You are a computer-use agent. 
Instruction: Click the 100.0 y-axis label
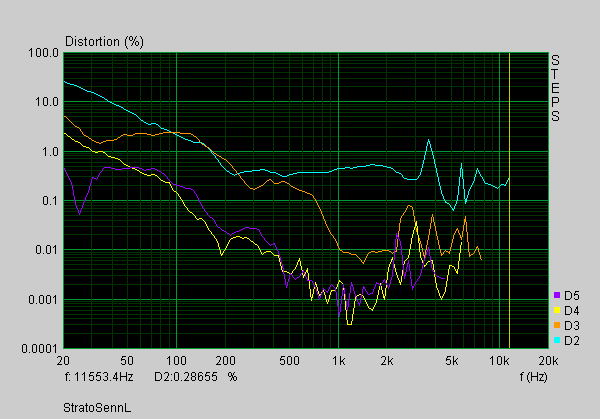[x=43, y=53]
